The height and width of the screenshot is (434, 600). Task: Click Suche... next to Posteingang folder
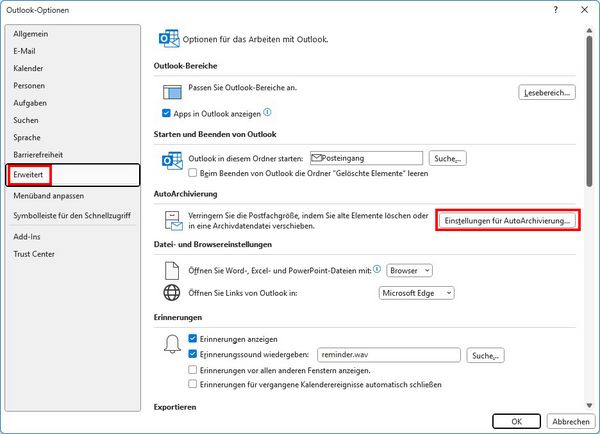point(447,158)
